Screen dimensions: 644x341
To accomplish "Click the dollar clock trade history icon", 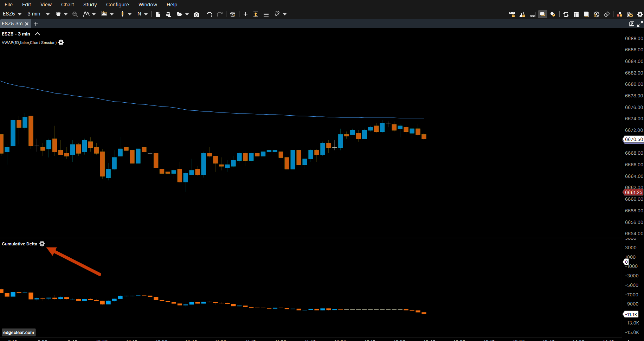I will click(597, 14).
